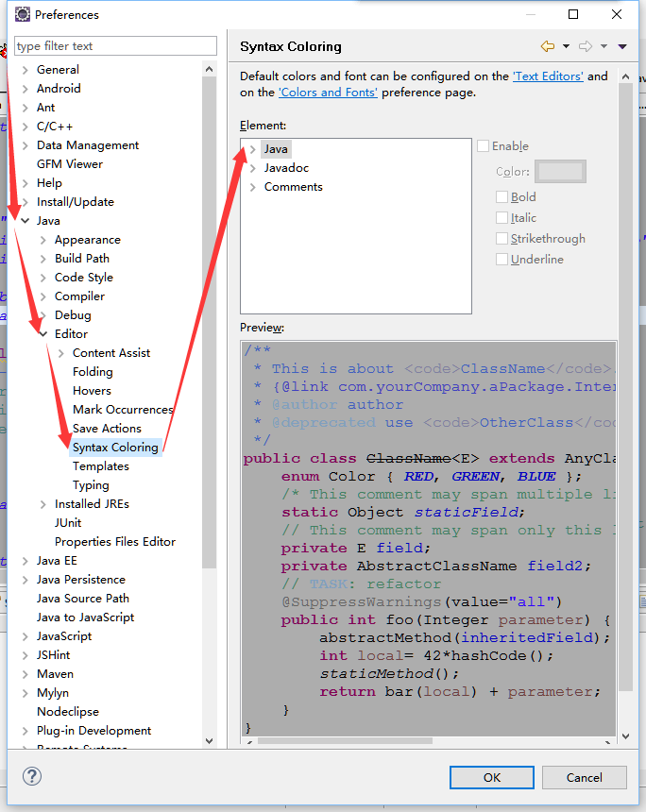Expand the JavaScript preferences category
This screenshot has width=646, height=812.
[25, 636]
